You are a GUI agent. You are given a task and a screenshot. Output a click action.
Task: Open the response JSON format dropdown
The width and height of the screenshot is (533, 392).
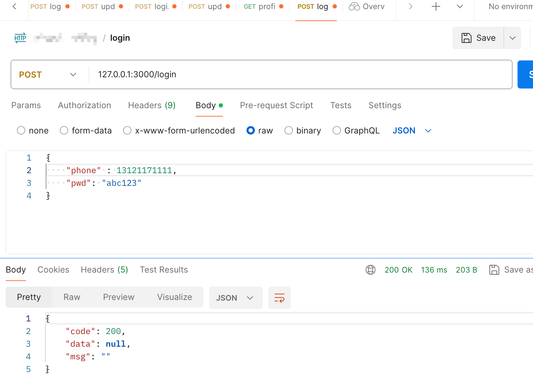click(235, 298)
